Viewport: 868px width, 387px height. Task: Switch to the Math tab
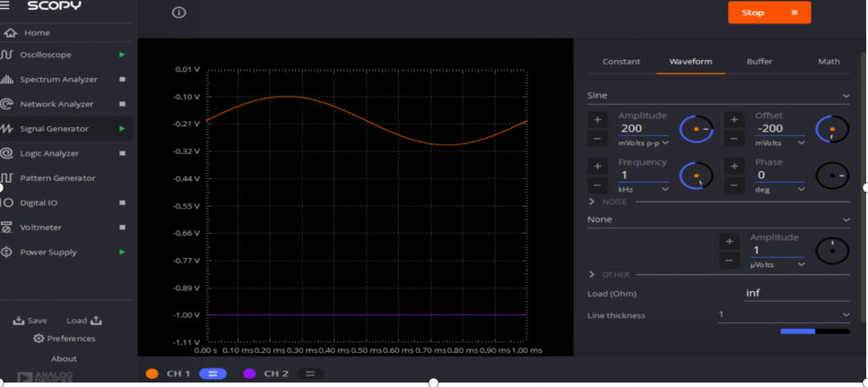click(x=829, y=62)
